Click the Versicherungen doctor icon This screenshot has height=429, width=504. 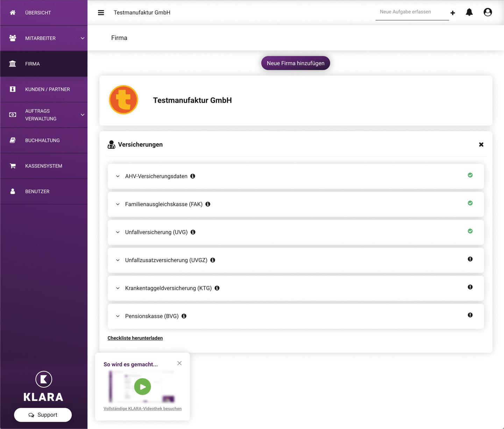[x=112, y=145]
